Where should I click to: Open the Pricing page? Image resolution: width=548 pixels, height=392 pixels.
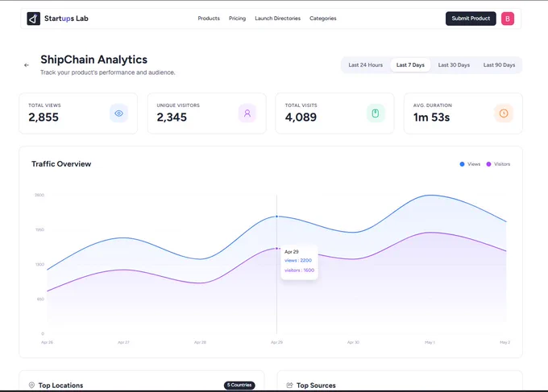click(x=237, y=19)
